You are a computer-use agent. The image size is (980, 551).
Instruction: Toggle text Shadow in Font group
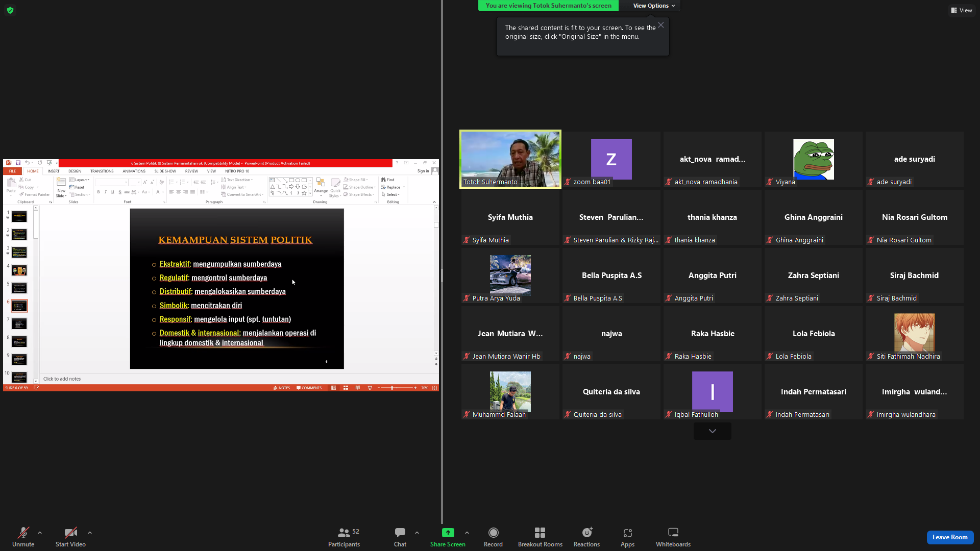coord(120,192)
